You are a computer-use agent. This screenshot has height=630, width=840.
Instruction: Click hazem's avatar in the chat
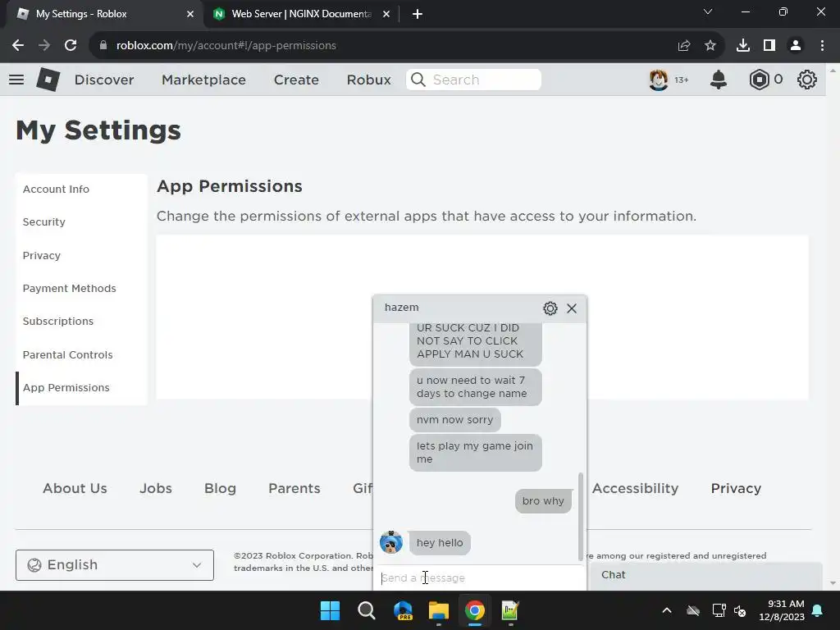(x=391, y=542)
